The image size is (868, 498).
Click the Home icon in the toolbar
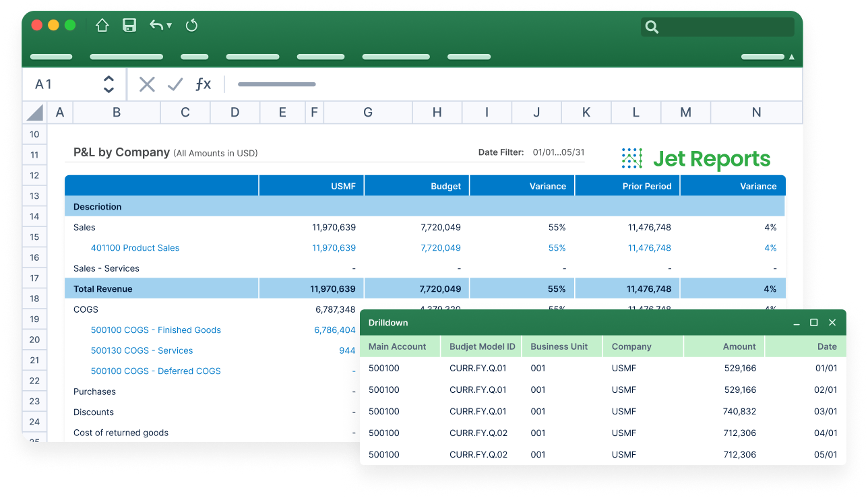click(102, 25)
